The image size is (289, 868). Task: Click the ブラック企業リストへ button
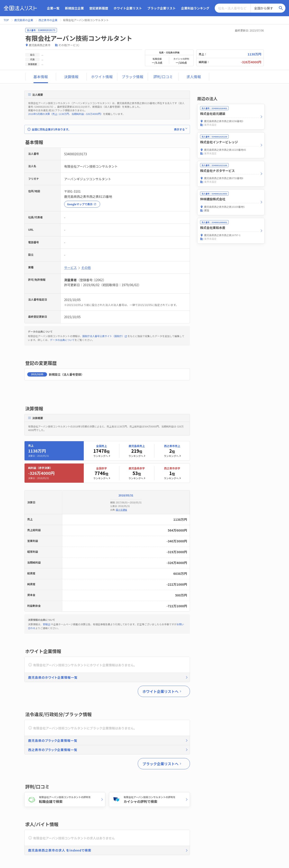[x=163, y=763]
